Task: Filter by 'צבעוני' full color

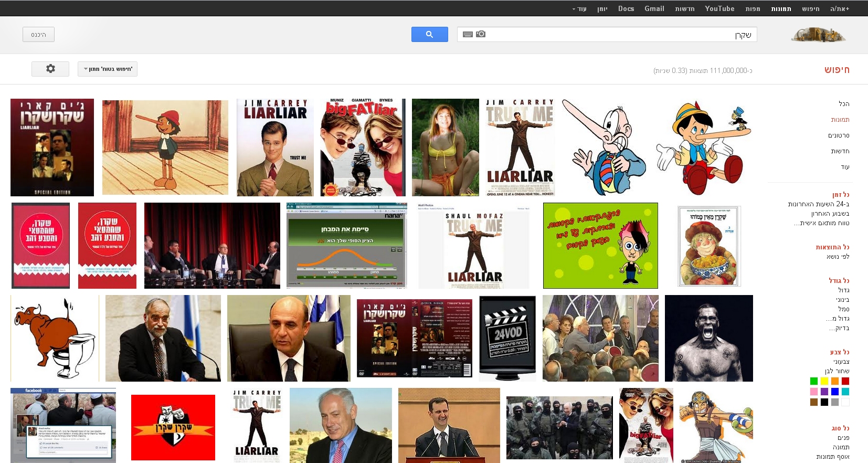Action: [841, 362]
